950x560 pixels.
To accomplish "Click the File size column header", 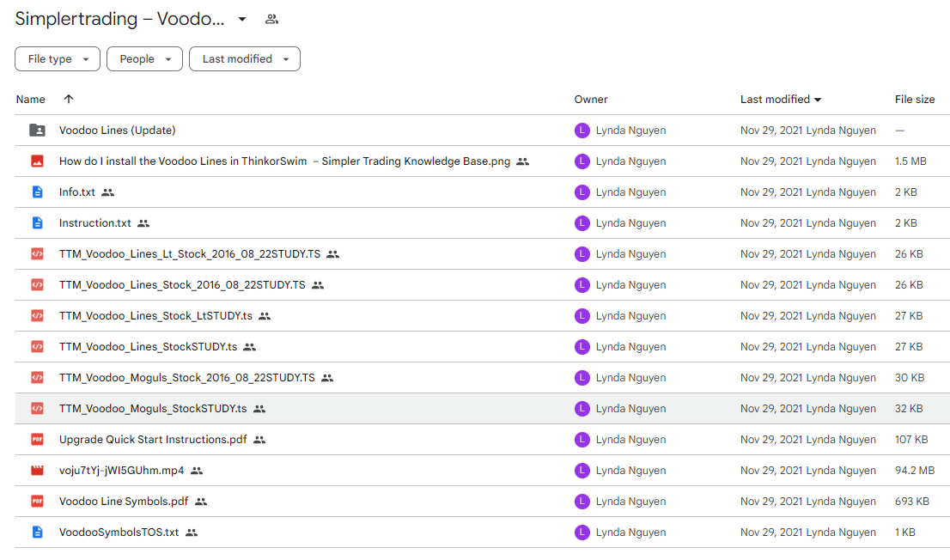I will coord(914,100).
